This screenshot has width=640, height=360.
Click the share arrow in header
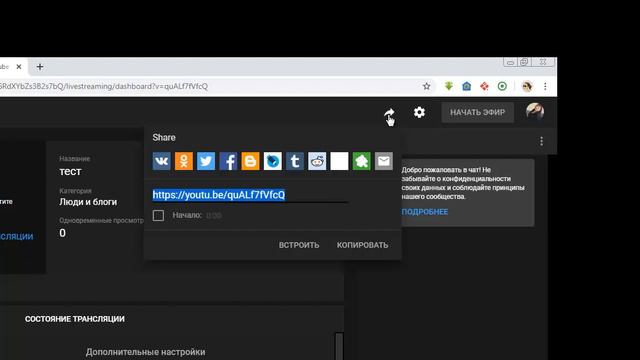[x=389, y=113]
